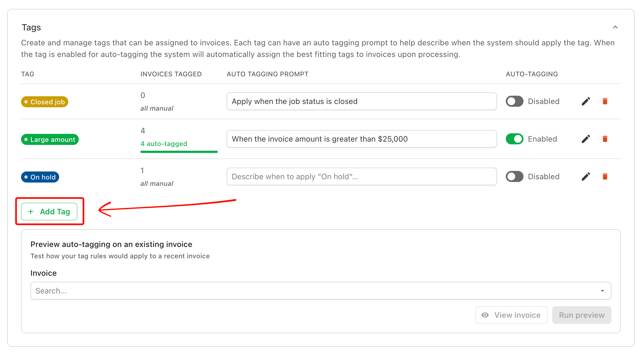The height and width of the screenshot is (354, 644).
Task: Select the green Large amount tag badge
Action: coord(50,139)
